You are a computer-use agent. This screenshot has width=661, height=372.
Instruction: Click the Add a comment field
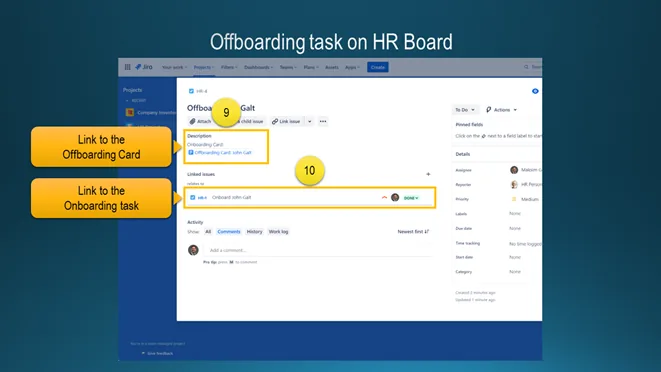pyautogui.click(x=318, y=250)
